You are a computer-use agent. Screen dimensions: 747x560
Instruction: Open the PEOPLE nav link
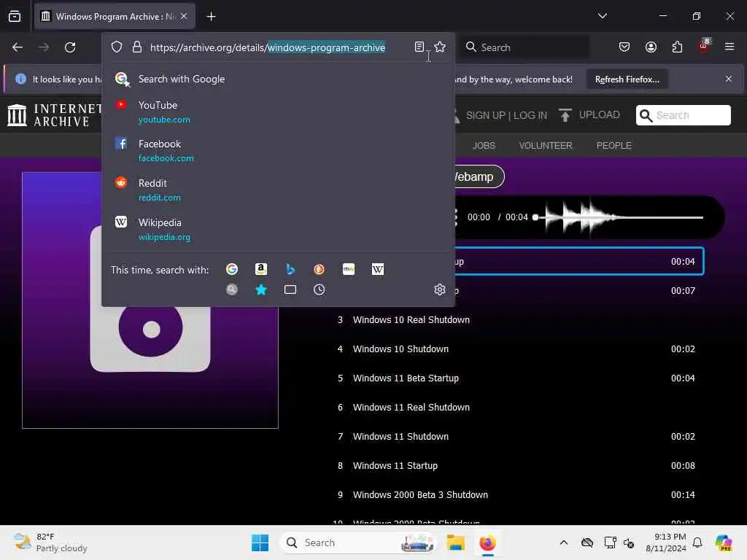tap(614, 145)
